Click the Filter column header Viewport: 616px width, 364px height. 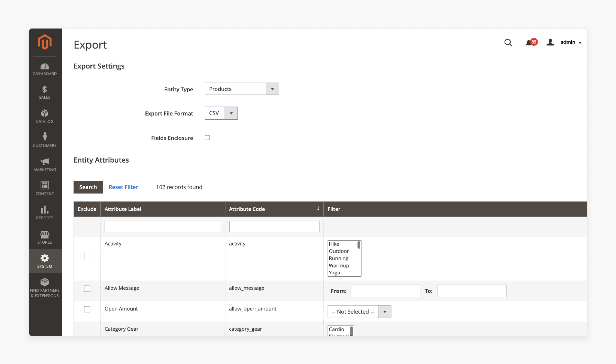point(455,209)
